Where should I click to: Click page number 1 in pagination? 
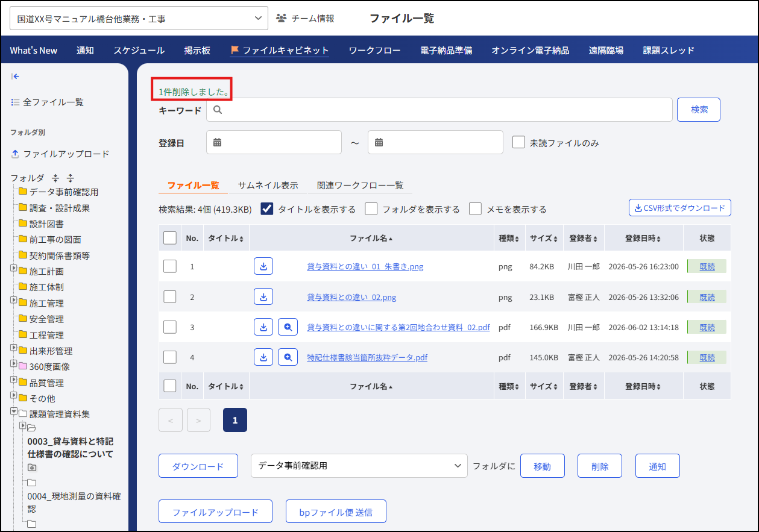pyautogui.click(x=235, y=421)
